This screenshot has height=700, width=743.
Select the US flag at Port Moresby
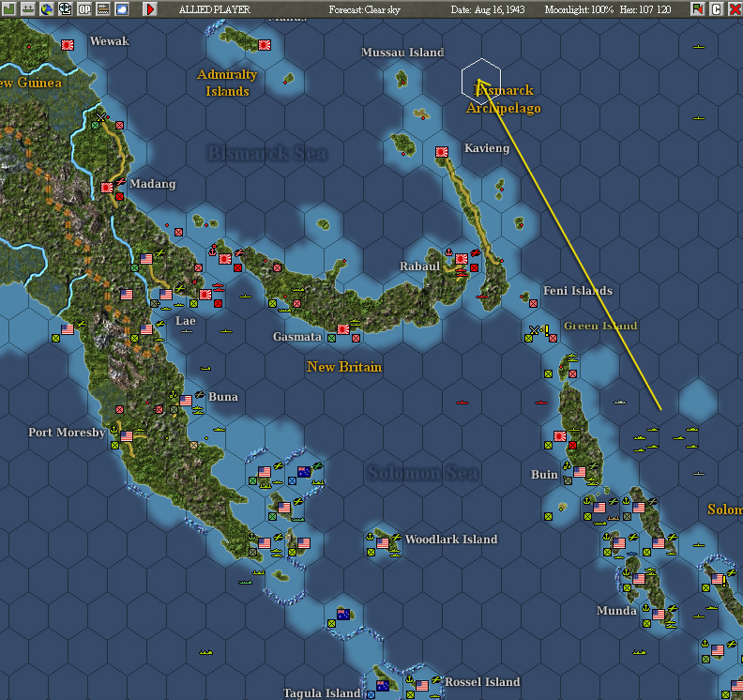click(x=127, y=436)
